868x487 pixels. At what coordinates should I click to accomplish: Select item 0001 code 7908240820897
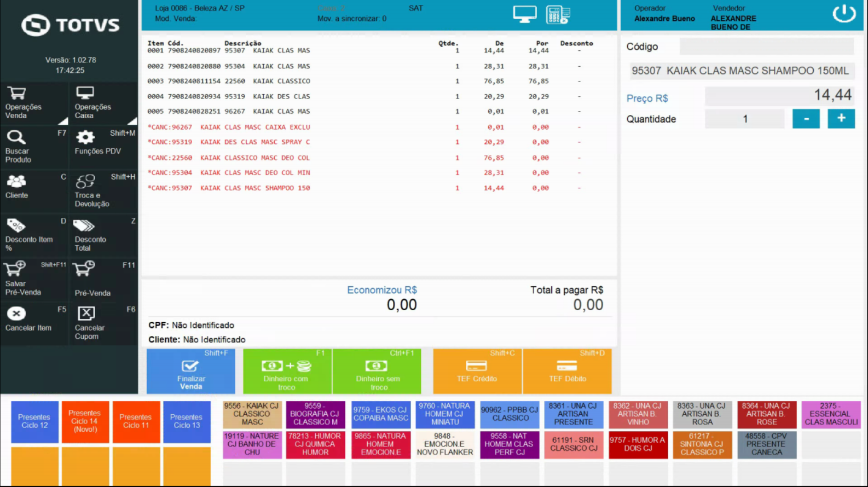(x=371, y=51)
